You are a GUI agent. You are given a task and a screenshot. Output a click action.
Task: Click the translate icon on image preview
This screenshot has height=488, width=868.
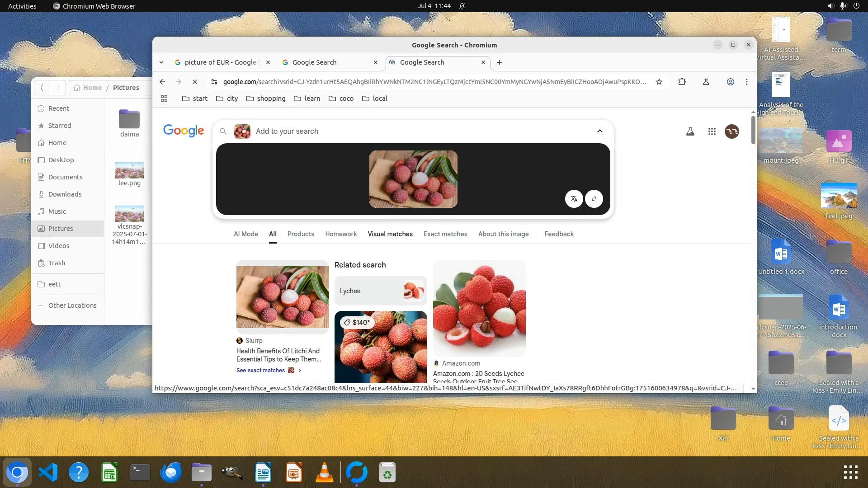pos(574,199)
